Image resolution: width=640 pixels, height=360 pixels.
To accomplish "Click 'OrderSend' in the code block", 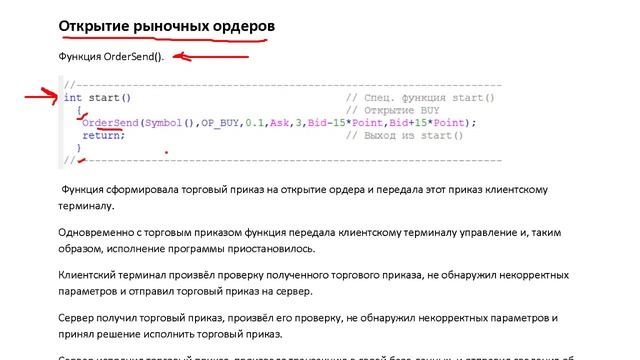I will coord(111,123).
